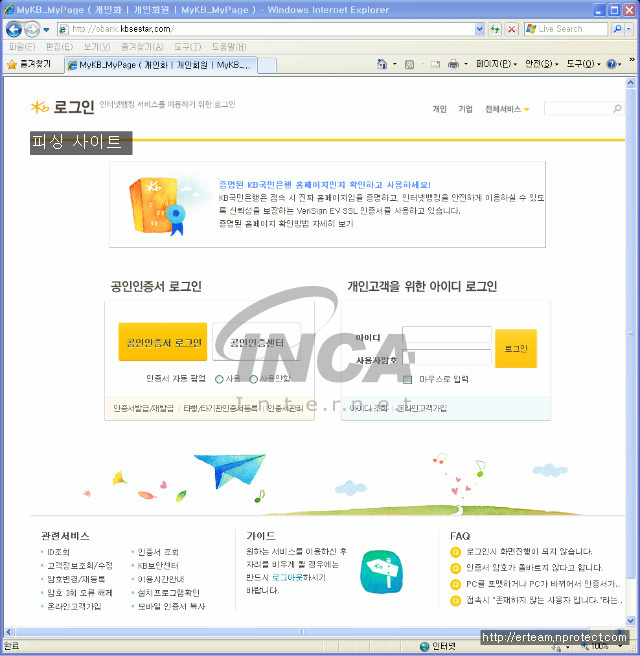Select the MyKB_MyPage browser tab

160,65
